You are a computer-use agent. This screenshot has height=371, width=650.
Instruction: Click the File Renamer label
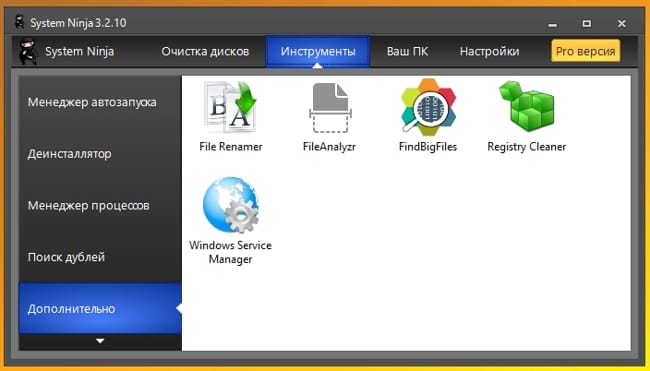coord(230,147)
